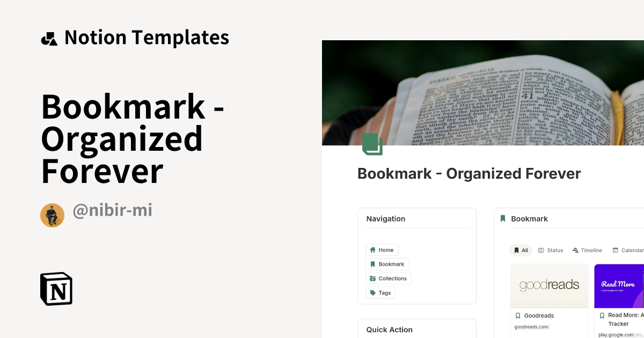Viewport: 644px width, 338px height.
Task: Click the @nibir-mi author name
Action: tap(112, 210)
